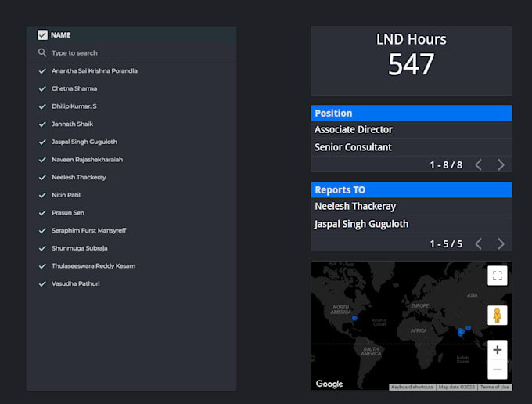Open map Terms of Use link
532x404 pixels.
494,387
